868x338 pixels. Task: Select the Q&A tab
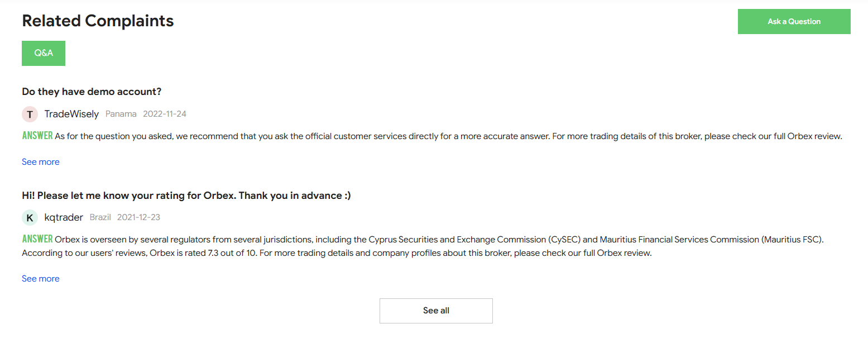[44, 53]
